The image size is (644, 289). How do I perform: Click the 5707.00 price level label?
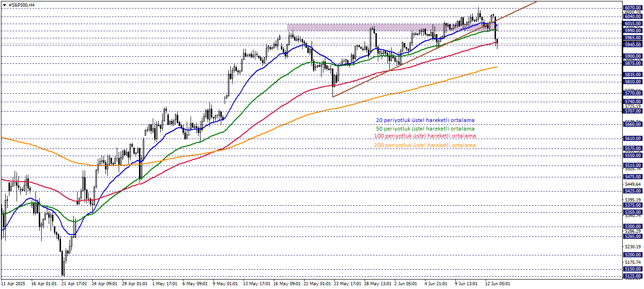tap(633, 111)
